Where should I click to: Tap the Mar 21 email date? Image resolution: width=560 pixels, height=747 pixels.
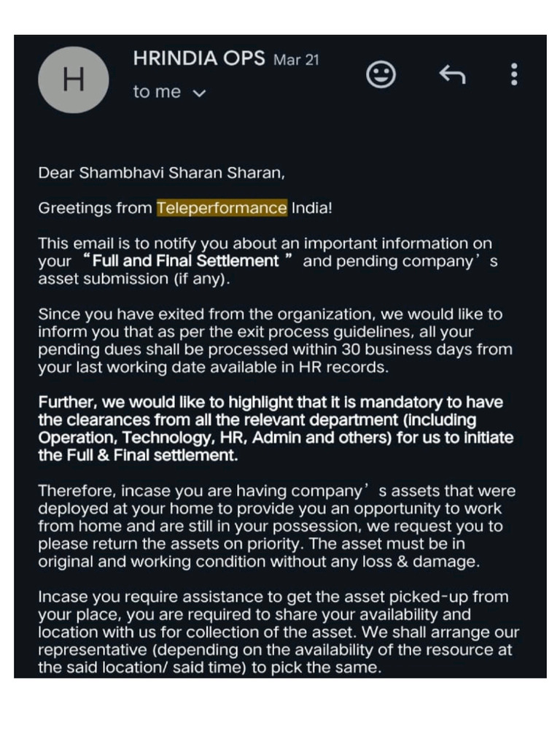click(x=296, y=60)
